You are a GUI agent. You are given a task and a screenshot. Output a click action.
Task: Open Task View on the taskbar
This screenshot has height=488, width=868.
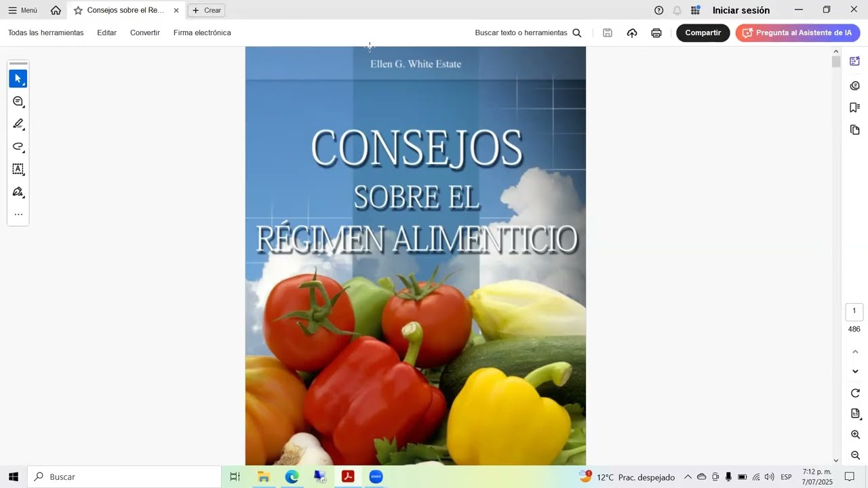235,476
